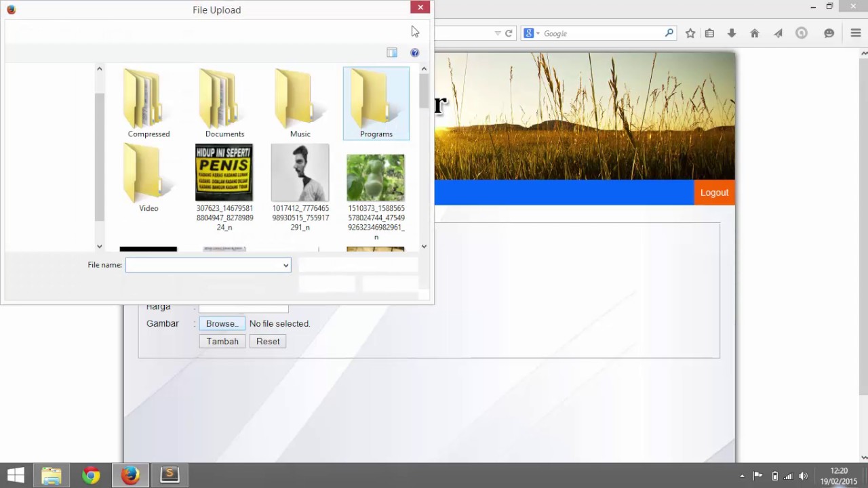Open the Firefox downloads arrow icon

pos(732,33)
